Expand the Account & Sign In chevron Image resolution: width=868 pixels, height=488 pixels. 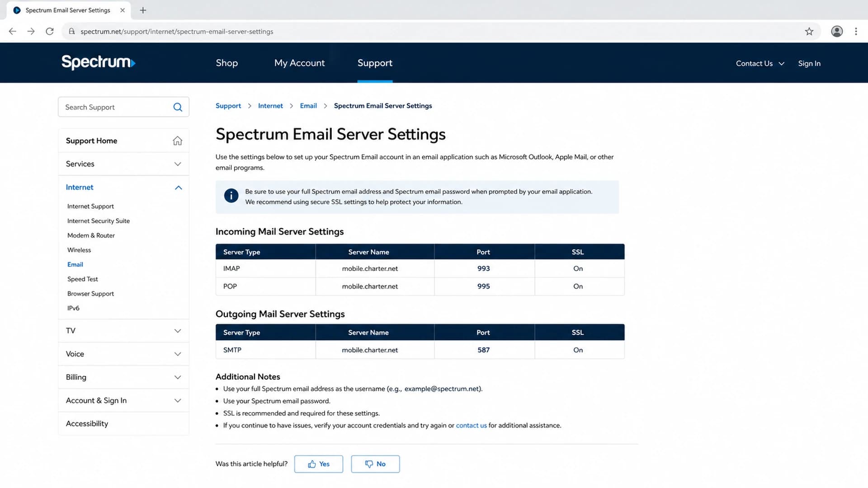(x=178, y=400)
